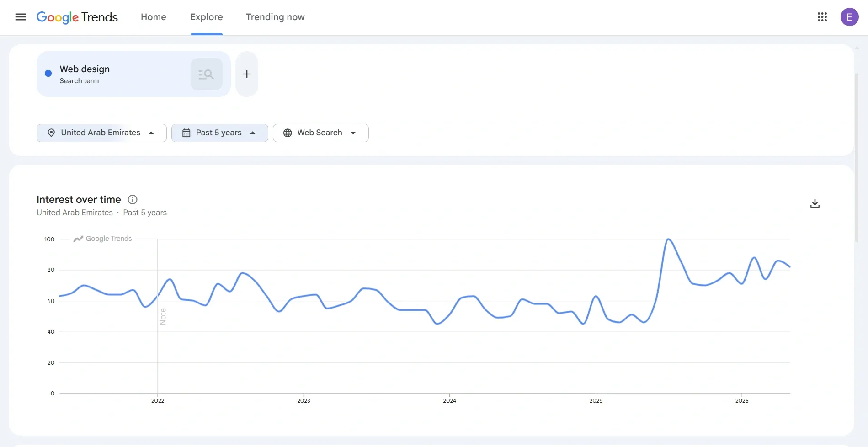Add a comparison term with plus button
868x447 pixels.
click(x=247, y=74)
